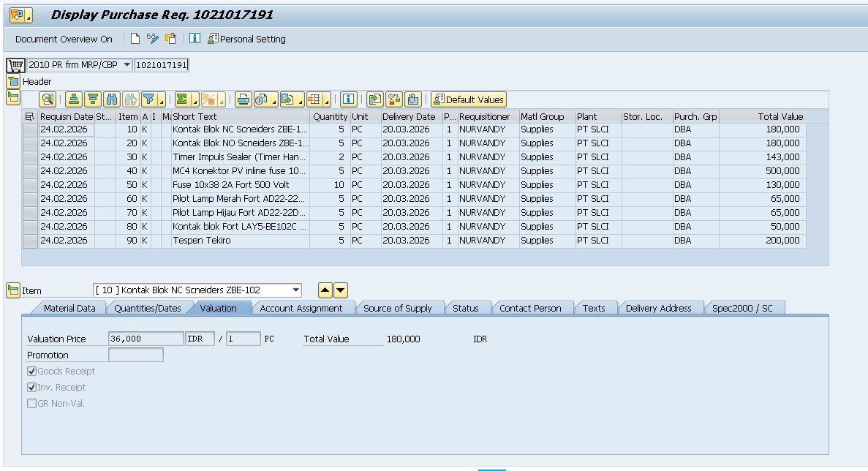Click the Details magnifier icon in grid toolbar
868x471 pixels.
click(x=48, y=99)
